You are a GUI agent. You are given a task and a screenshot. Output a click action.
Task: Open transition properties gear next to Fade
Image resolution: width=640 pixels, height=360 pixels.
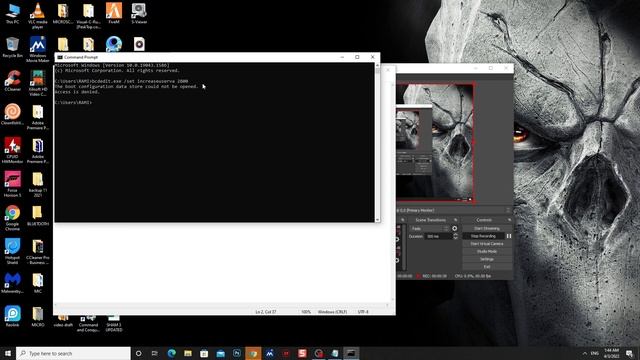[455, 229]
